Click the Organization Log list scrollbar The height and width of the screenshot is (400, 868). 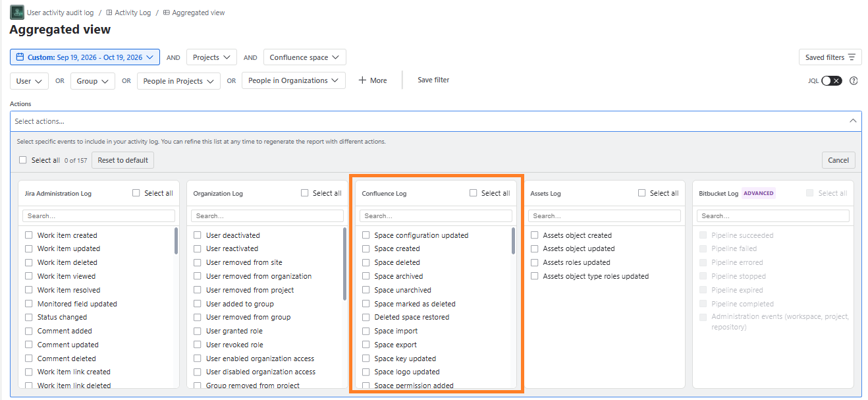(x=345, y=264)
